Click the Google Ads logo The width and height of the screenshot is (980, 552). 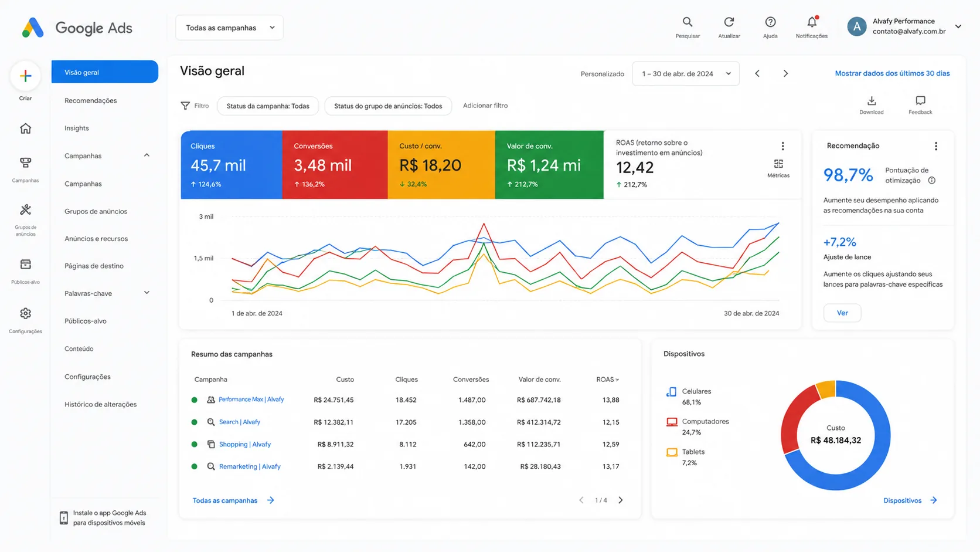(77, 28)
